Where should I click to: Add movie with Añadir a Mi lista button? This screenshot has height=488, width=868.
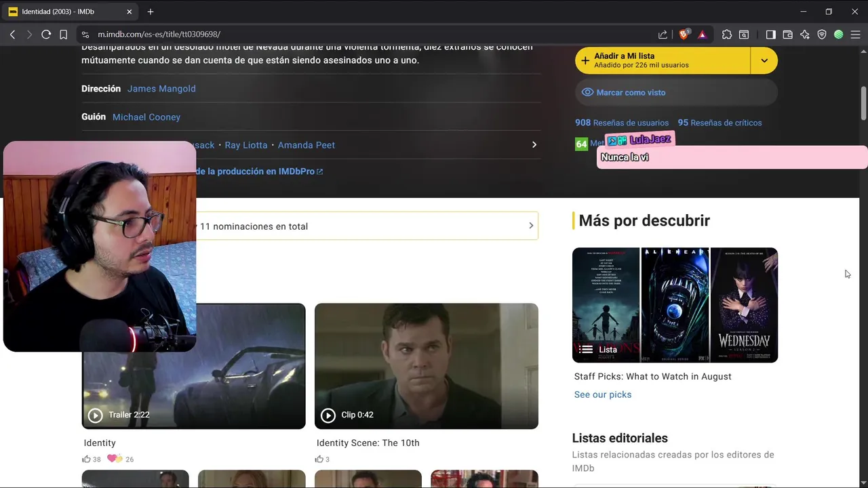tap(663, 60)
